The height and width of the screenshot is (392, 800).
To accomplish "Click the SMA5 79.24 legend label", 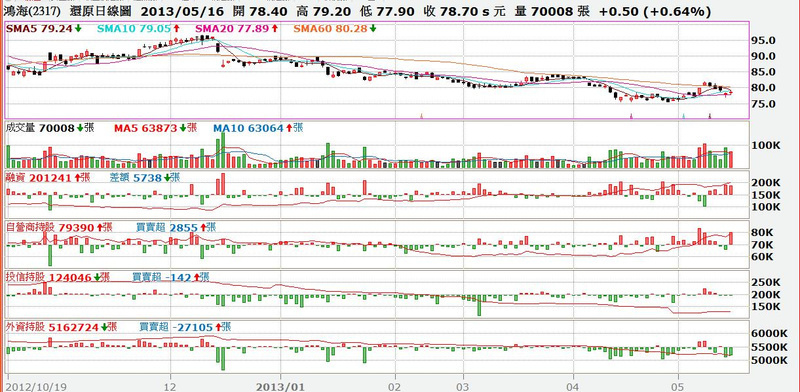I will tap(43, 29).
